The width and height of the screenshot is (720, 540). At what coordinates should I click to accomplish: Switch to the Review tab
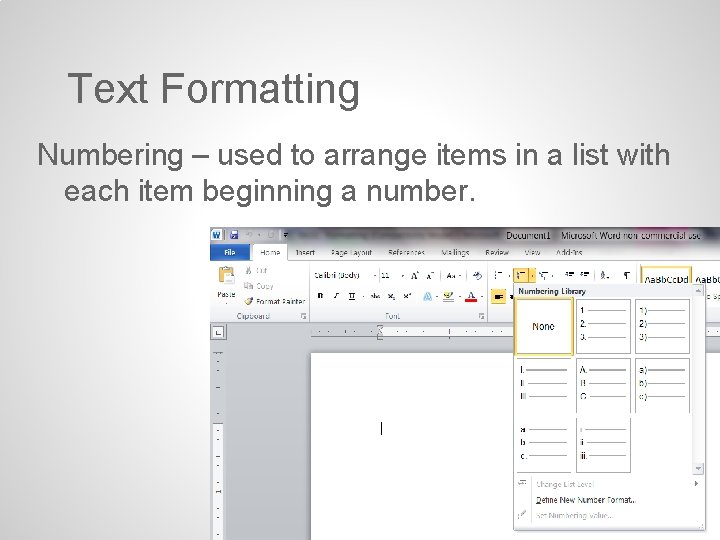tap(497, 253)
